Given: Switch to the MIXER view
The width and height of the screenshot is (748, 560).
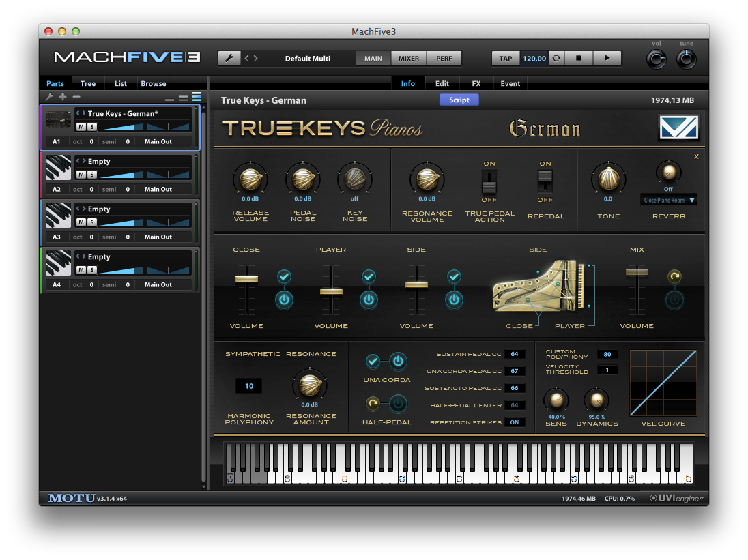Looking at the screenshot, I should (407, 59).
